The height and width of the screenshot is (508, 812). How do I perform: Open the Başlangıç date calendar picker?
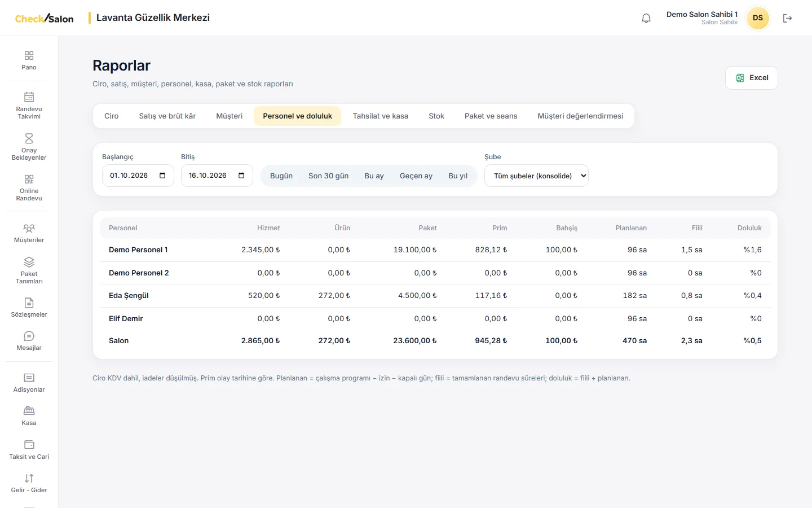click(x=162, y=176)
